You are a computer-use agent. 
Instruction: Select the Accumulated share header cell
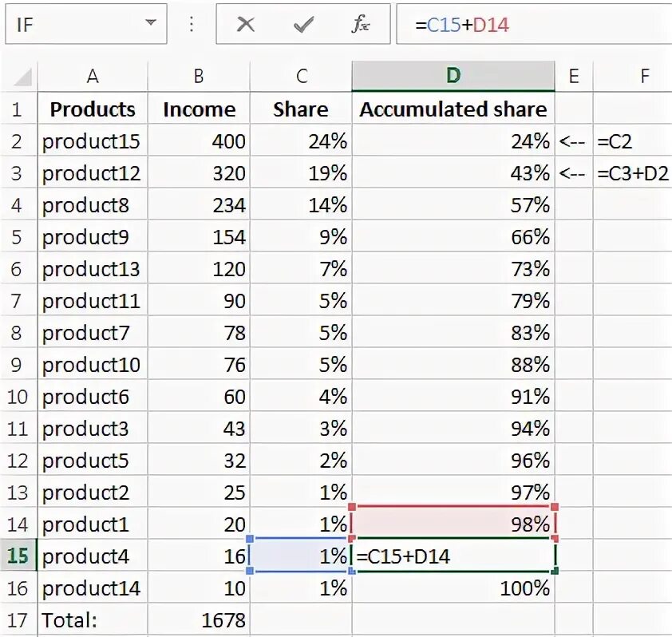point(453,109)
